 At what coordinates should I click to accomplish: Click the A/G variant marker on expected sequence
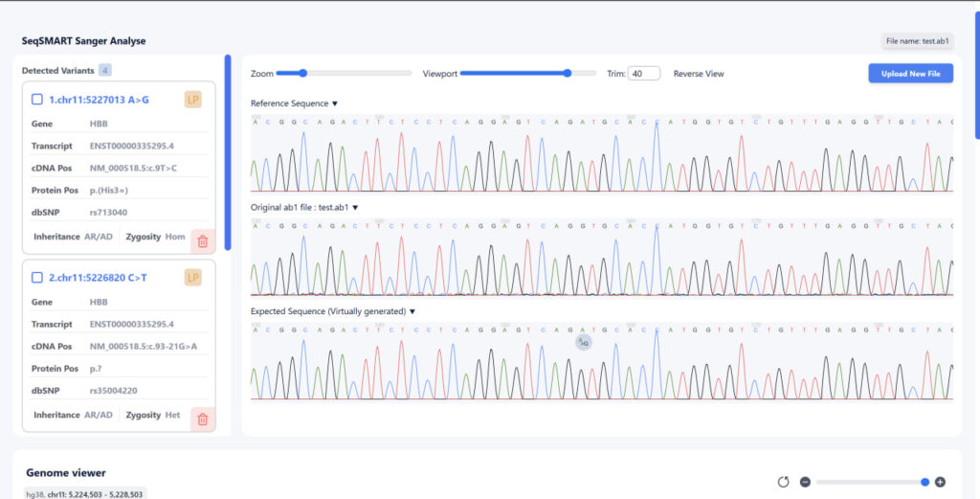pyautogui.click(x=583, y=342)
